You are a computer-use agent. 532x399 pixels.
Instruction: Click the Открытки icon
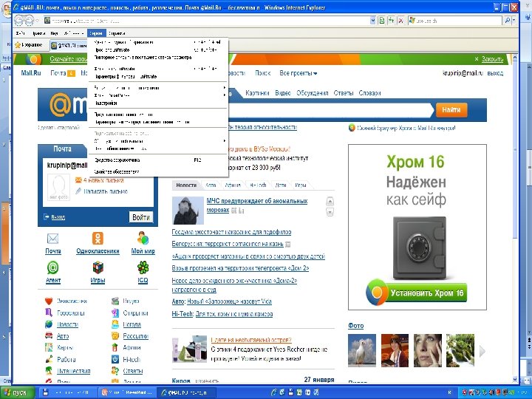pyautogui.click(x=115, y=313)
